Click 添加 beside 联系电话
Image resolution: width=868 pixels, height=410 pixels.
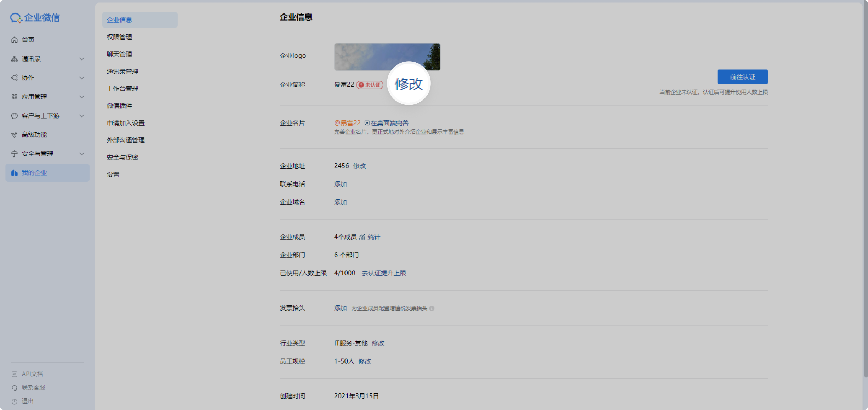pyautogui.click(x=340, y=184)
